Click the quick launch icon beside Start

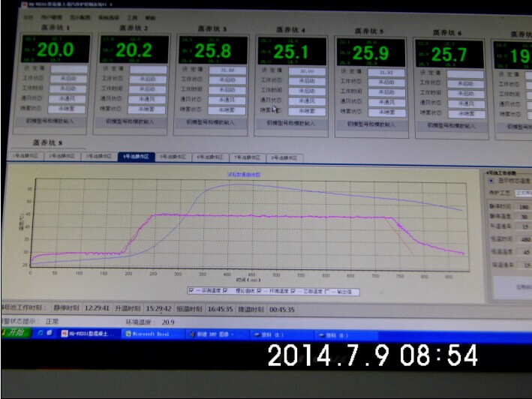37,333
